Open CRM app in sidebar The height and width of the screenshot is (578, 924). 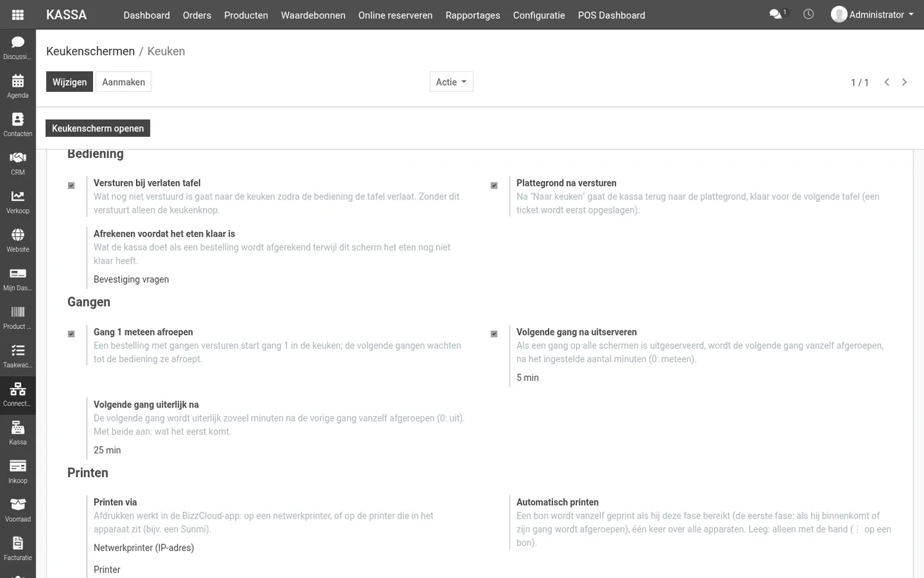coord(18,163)
